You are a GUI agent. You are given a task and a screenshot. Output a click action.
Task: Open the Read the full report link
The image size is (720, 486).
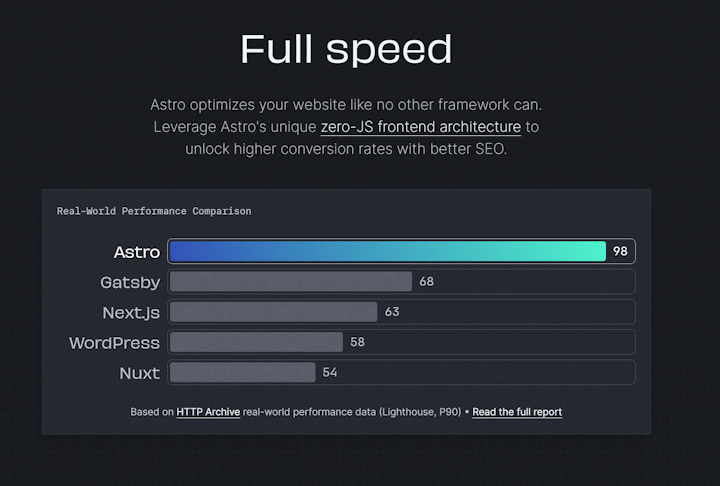517,412
